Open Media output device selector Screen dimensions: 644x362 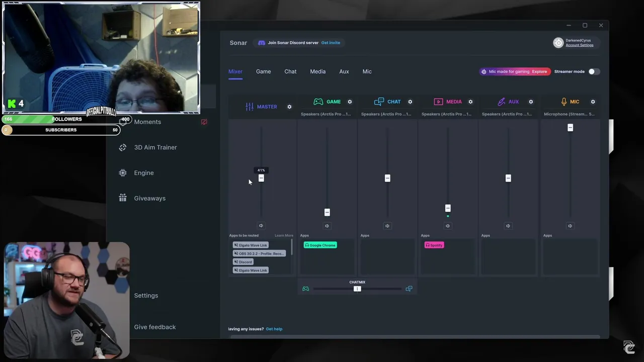tap(447, 114)
